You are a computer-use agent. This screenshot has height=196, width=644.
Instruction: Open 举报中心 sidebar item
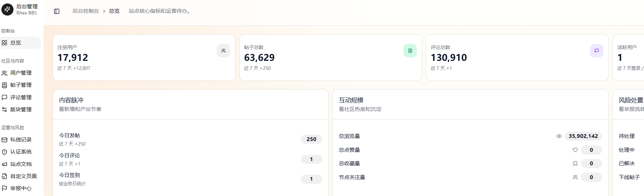[20, 188]
